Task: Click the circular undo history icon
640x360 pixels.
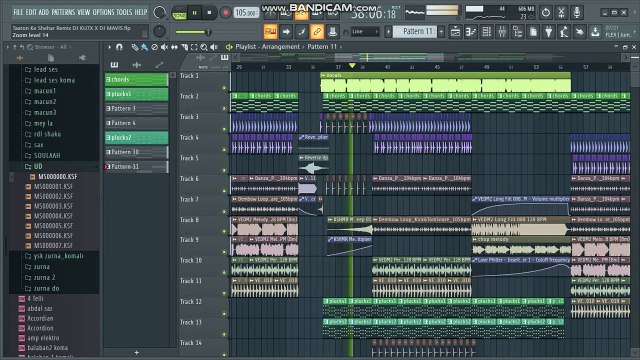Action: tap(546, 12)
